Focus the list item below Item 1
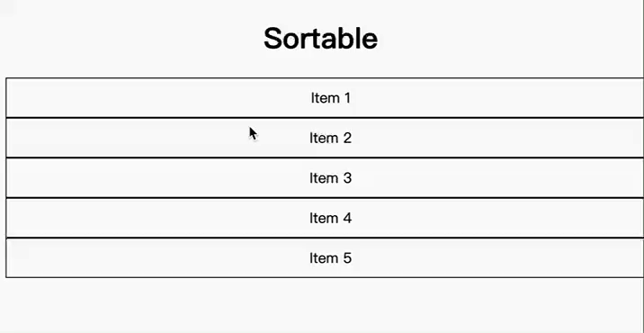 click(x=325, y=138)
